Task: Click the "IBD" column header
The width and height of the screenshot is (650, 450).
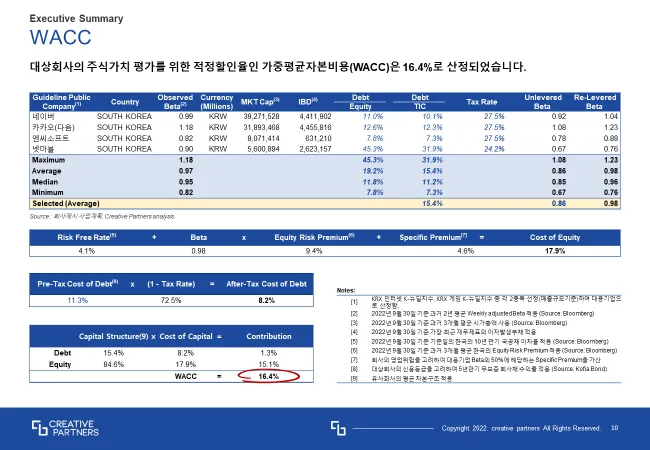Action: point(308,102)
